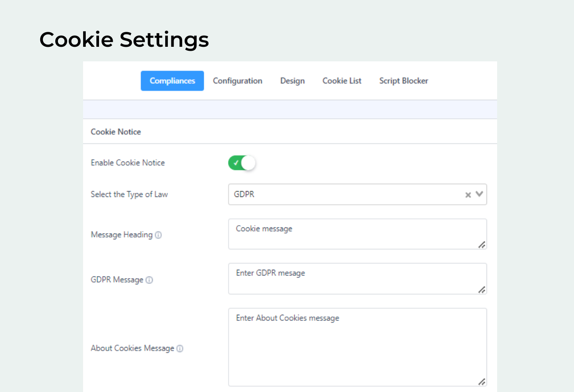Click the About Cookies Message resize handle

tap(482, 382)
